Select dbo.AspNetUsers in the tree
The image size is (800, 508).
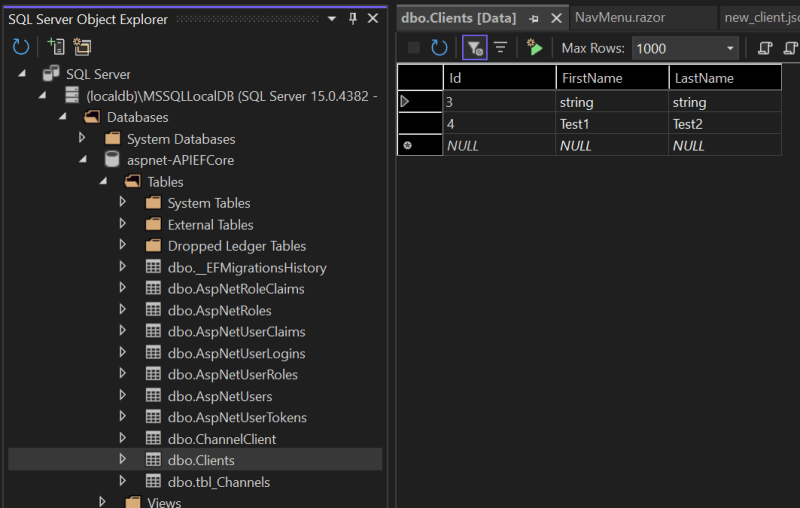coord(220,396)
